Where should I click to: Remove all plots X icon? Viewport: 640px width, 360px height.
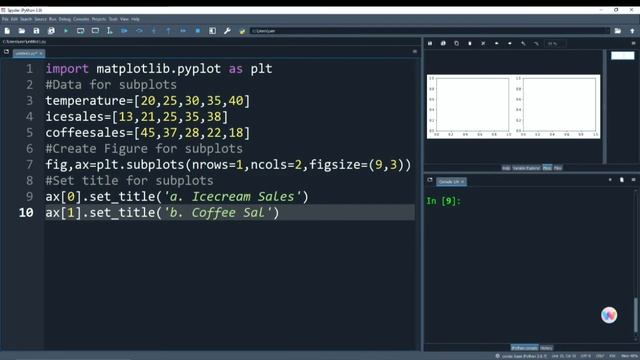(483, 43)
